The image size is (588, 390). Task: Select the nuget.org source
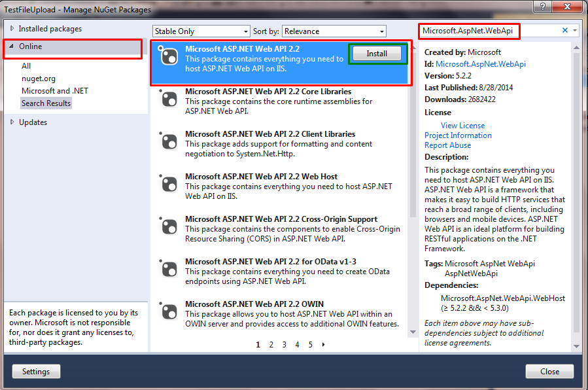coord(39,79)
